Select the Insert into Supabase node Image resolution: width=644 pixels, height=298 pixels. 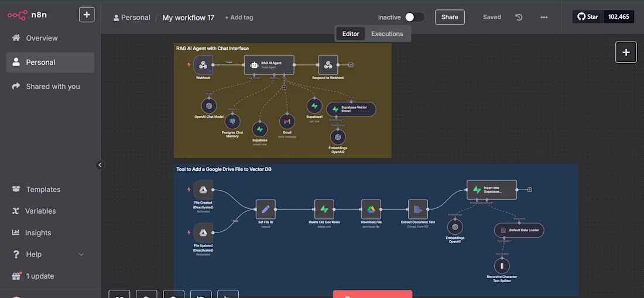click(x=492, y=190)
